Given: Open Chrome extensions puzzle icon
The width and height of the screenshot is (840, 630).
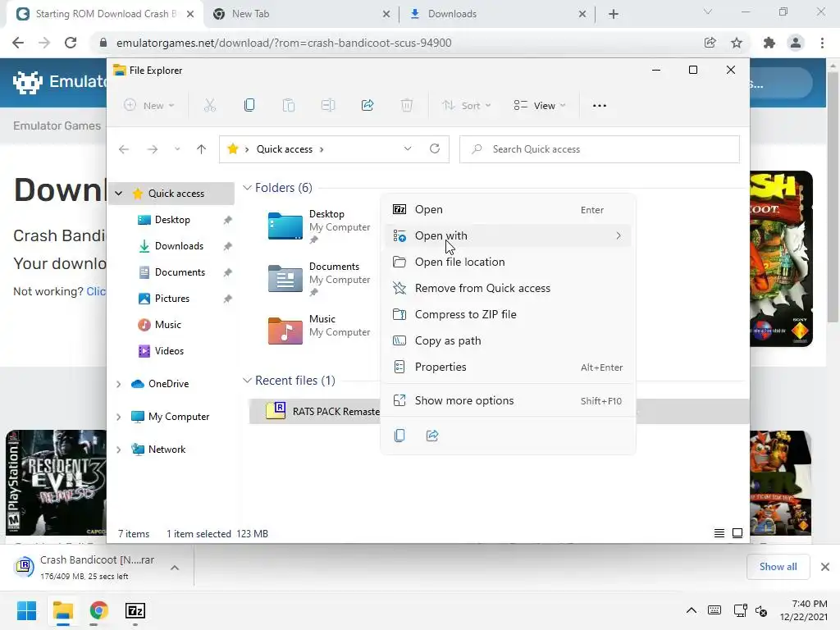Looking at the screenshot, I should [x=769, y=43].
